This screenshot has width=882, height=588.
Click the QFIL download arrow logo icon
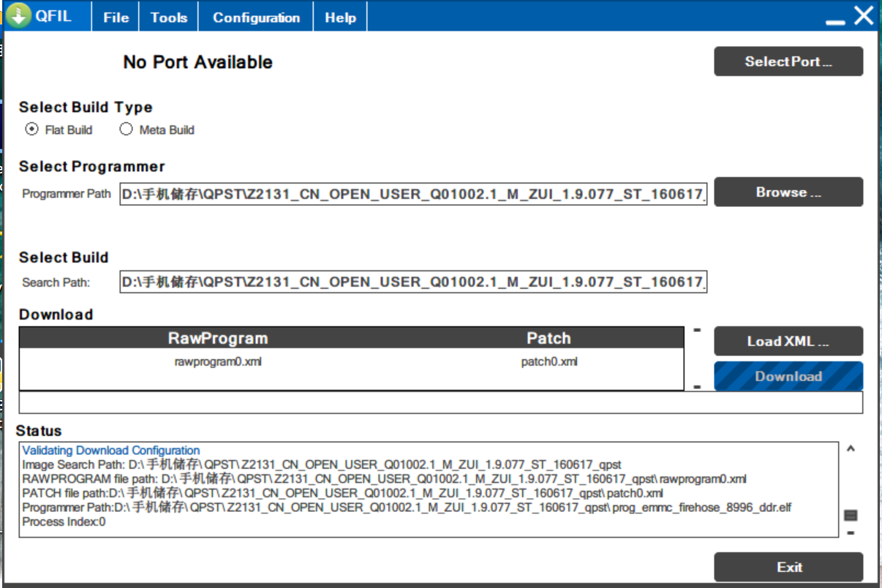click(x=19, y=15)
